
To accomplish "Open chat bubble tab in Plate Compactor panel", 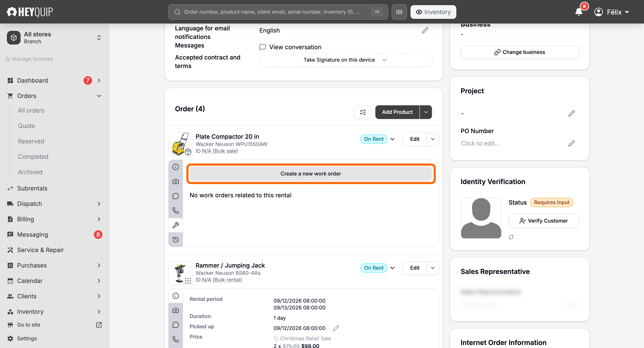I will [x=176, y=196].
